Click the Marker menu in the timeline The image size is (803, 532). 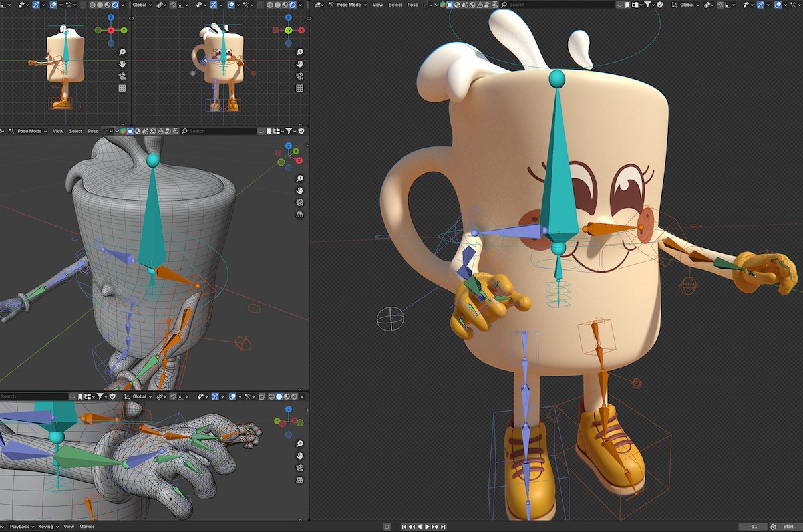(87, 527)
